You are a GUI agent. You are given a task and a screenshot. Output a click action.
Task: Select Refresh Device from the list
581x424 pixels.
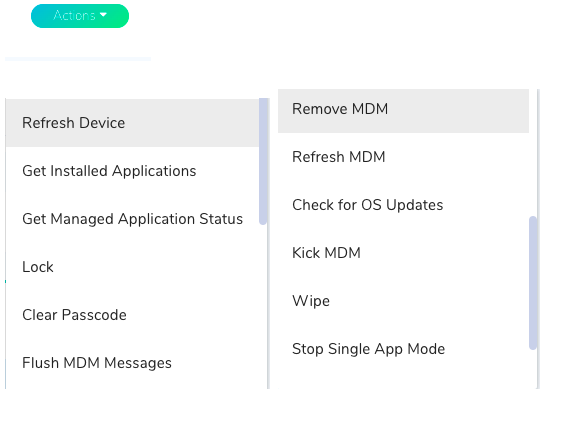(132, 123)
